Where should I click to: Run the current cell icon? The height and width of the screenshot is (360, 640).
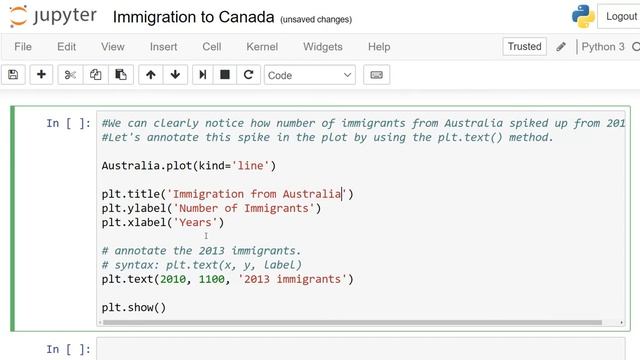coord(202,75)
